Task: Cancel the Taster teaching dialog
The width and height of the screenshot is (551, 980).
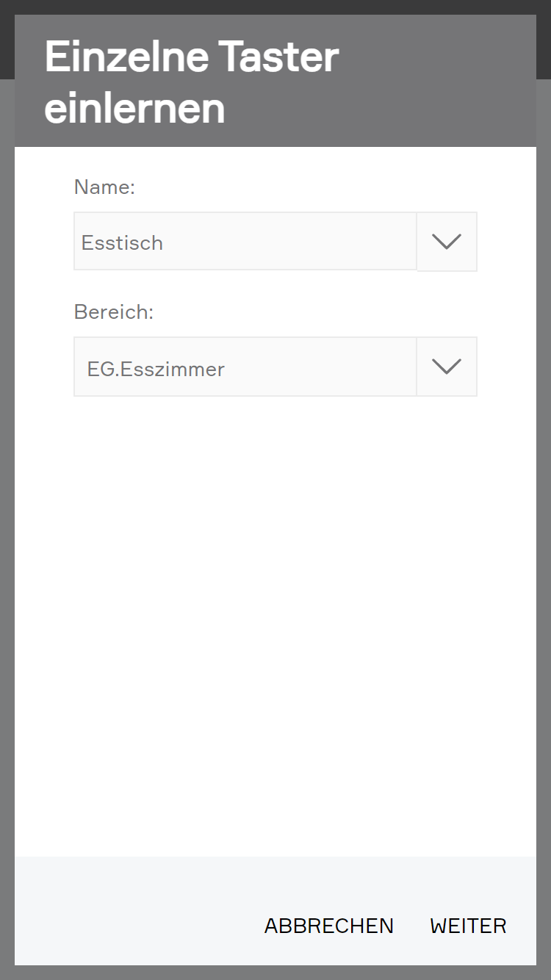Action: [328, 926]
